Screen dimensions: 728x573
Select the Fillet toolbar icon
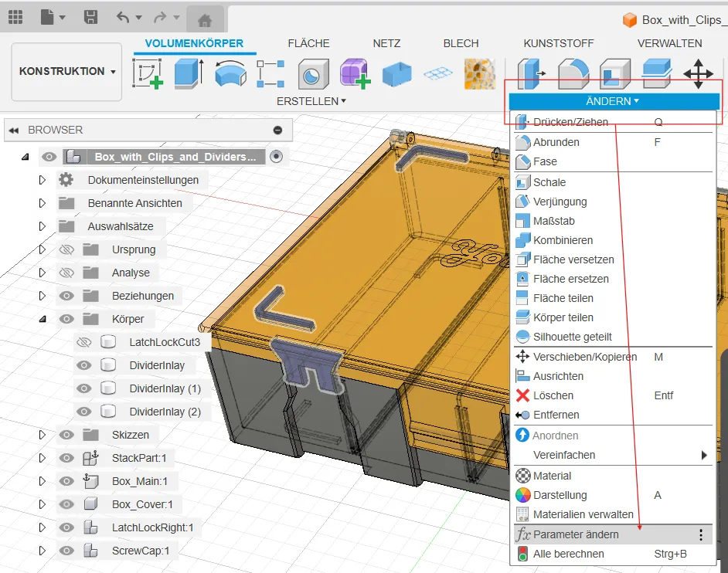pyautogui.click(x=573, y=73)
